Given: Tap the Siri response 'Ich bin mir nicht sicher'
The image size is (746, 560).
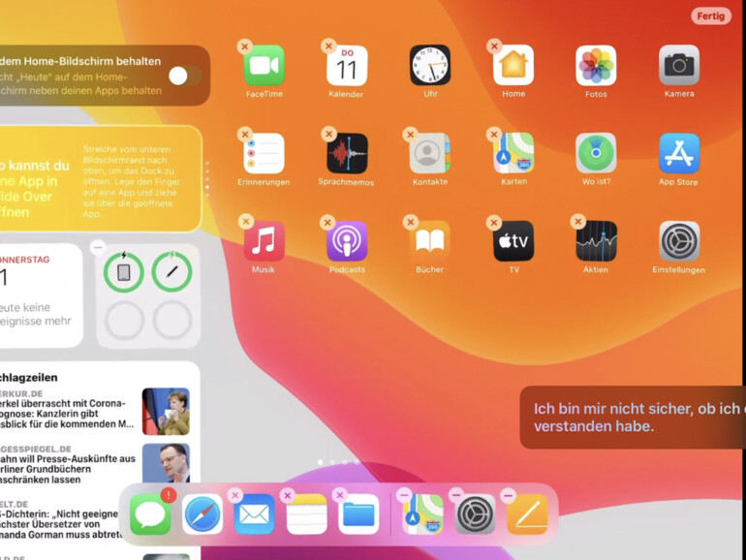Looking at the screenshot, I should (x=633, y=418).
